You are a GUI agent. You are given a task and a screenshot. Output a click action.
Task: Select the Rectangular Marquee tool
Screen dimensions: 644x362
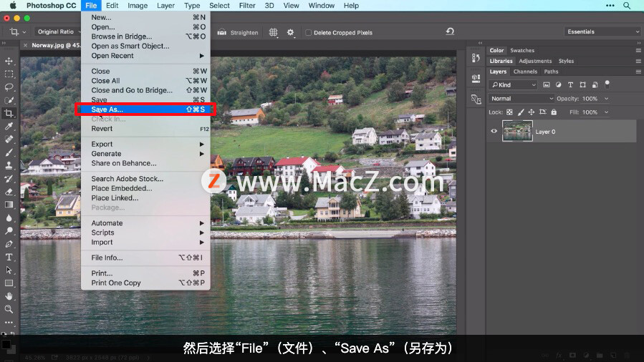point(9,74)
